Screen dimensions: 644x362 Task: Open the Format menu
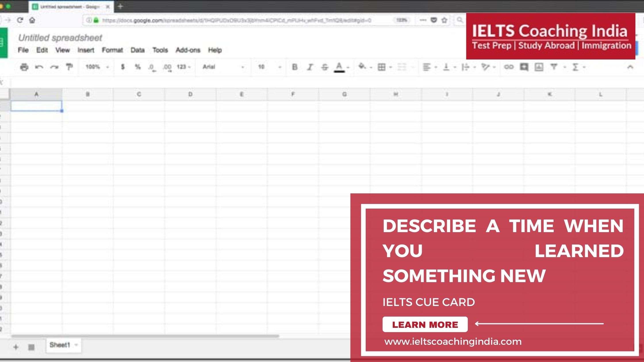(x=112, y=50)
